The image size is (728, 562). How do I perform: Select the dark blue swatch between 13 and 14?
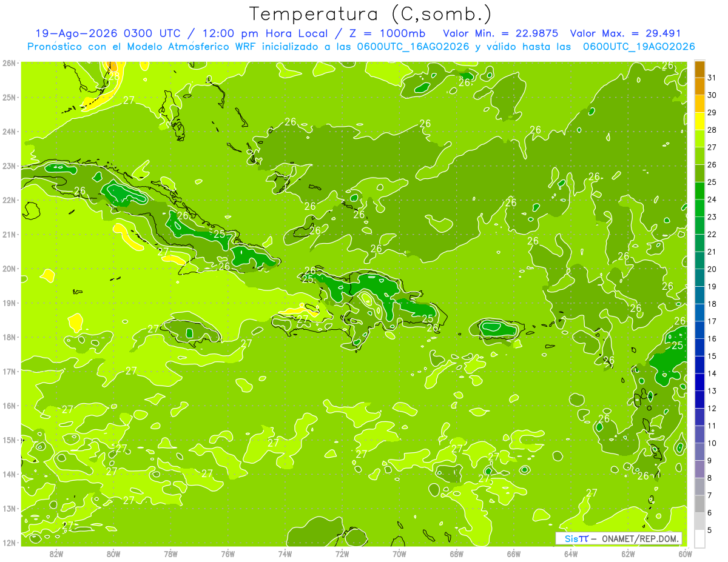coord(699,382)
